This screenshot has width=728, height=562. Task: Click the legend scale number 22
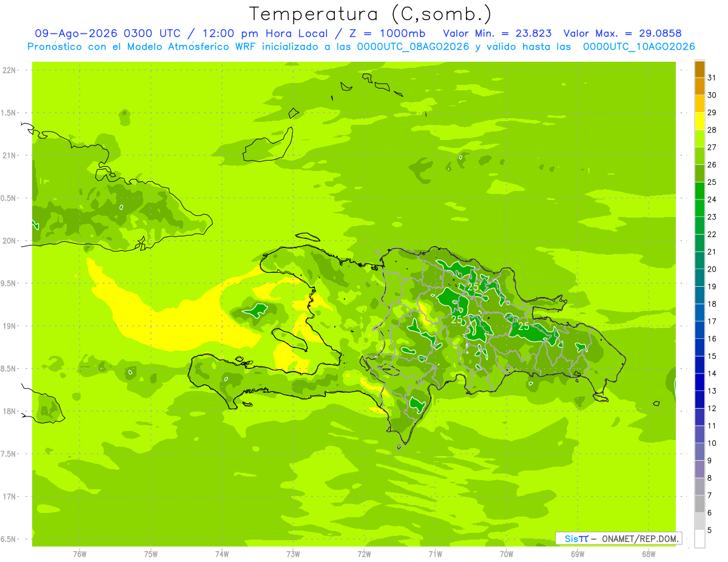712,234
